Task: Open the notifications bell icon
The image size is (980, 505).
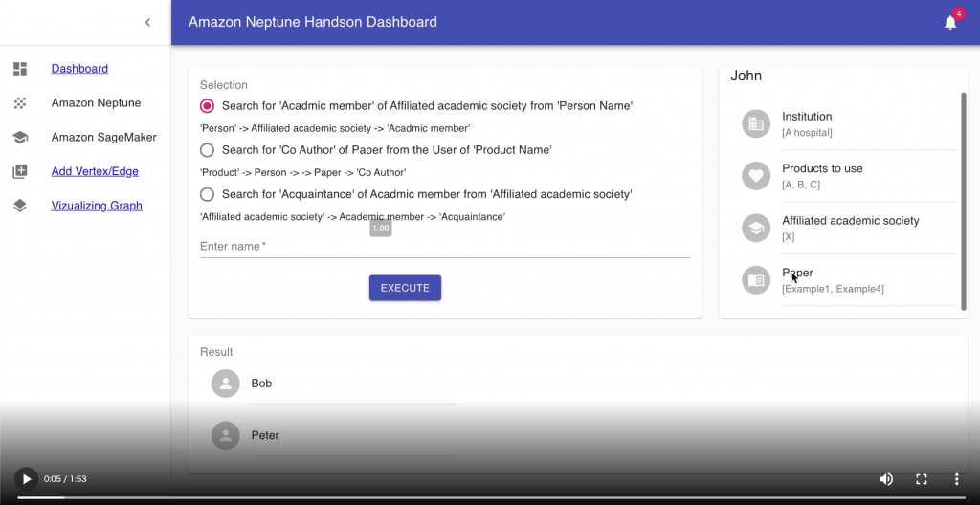Action: [x=950, y=23]
